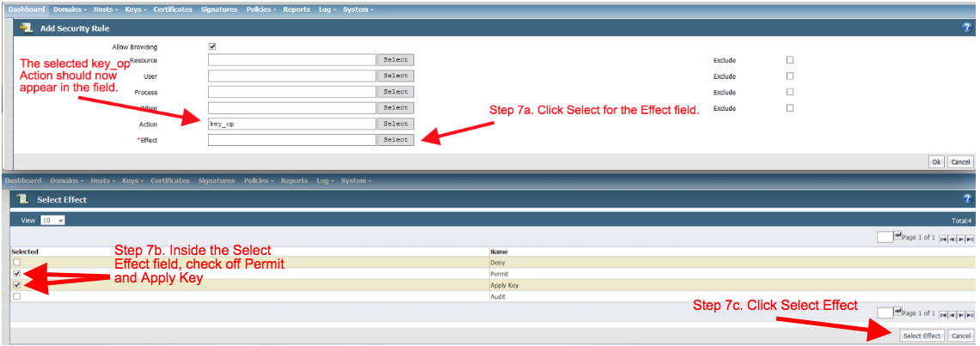Click the Ok button in Add Security Rule
Image resolution: width=980 pixels, height=346 pixels.
pos(936,161)
